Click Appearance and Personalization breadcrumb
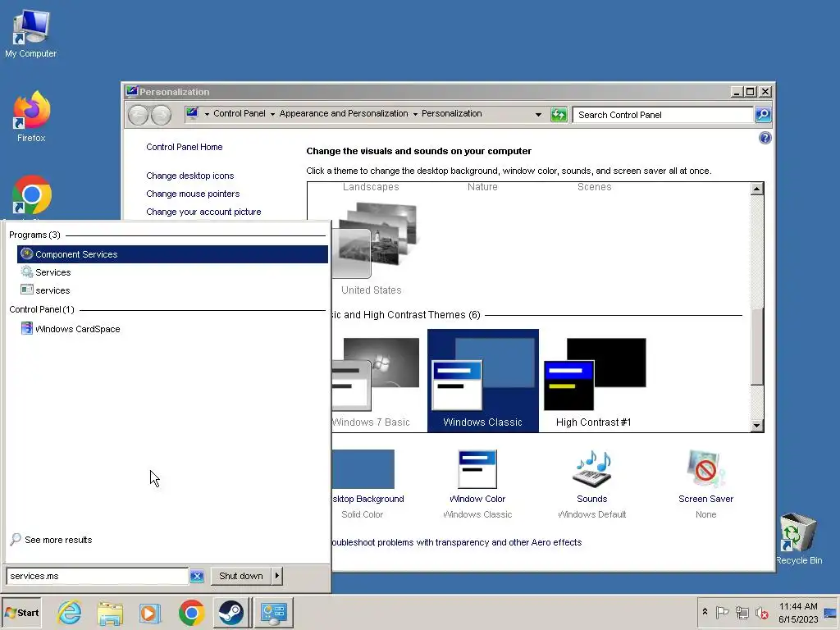Viewport: 840px width, 630px height. pyautogui.click(x=344, y=113)
